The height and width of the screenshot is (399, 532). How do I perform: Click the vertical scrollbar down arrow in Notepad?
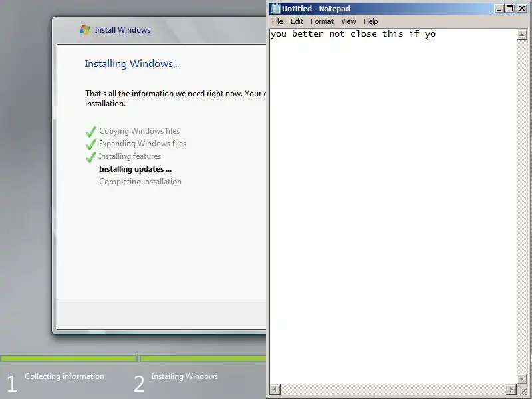click(x=522, y=378)
